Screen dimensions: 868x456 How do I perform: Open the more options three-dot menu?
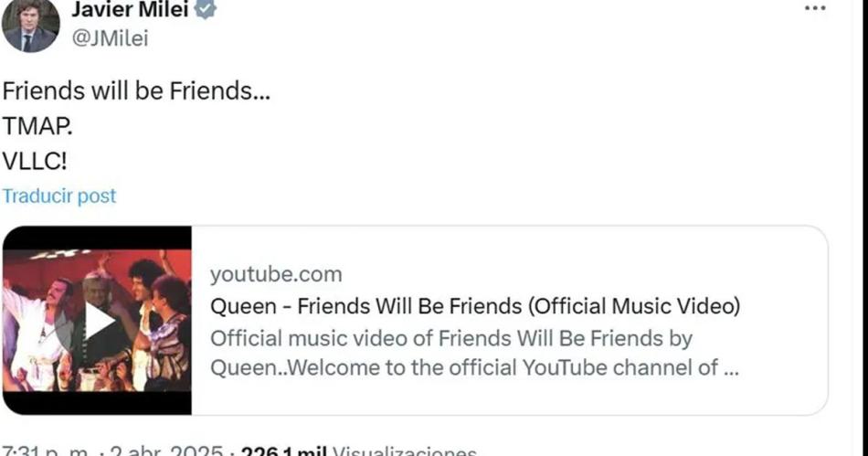815,8
